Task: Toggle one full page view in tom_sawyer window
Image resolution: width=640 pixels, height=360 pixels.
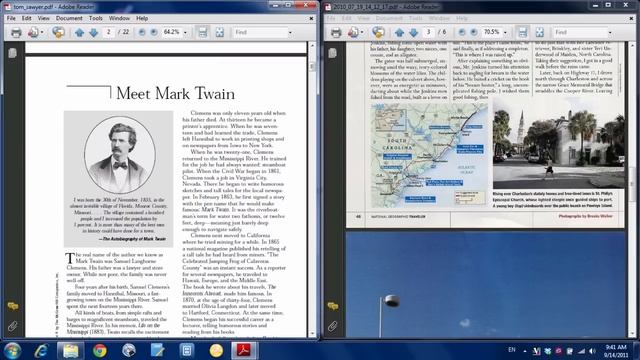Action: 220,32
